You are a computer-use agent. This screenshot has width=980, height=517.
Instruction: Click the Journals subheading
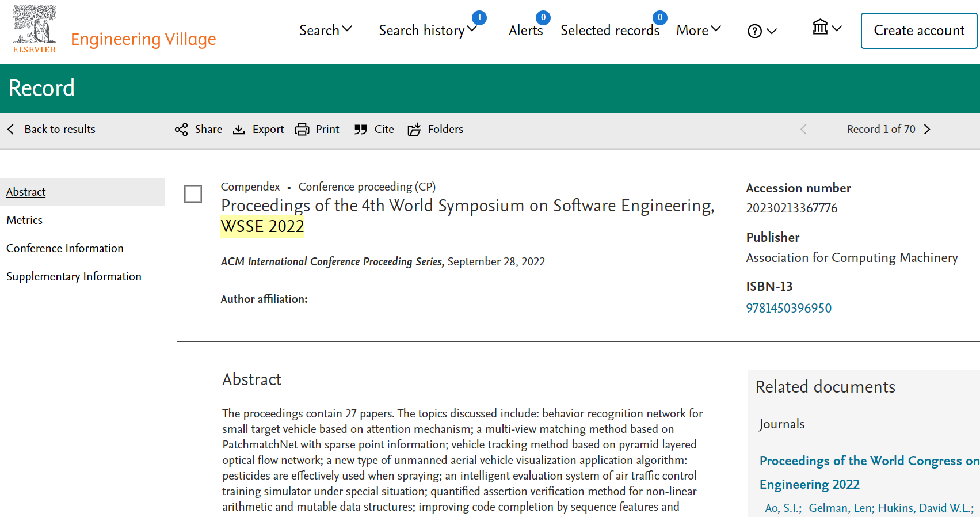coord(781,424)
